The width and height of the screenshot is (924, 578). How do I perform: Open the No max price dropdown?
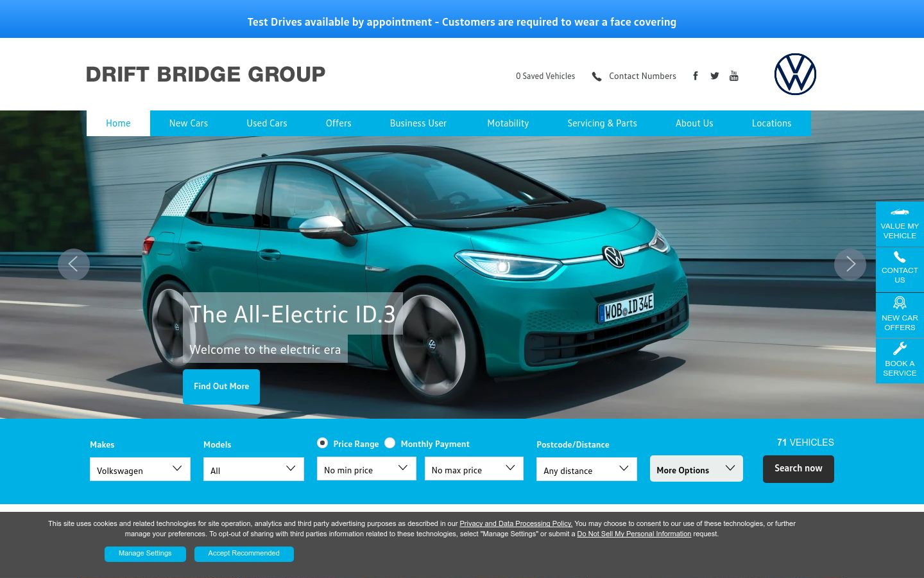click(474, 469)
